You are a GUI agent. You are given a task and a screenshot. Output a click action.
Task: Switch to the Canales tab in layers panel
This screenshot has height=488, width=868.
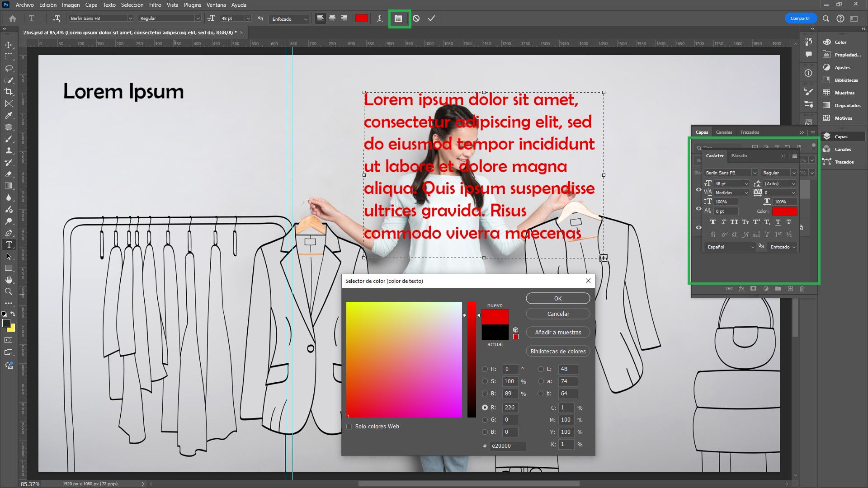pos(724,132)
